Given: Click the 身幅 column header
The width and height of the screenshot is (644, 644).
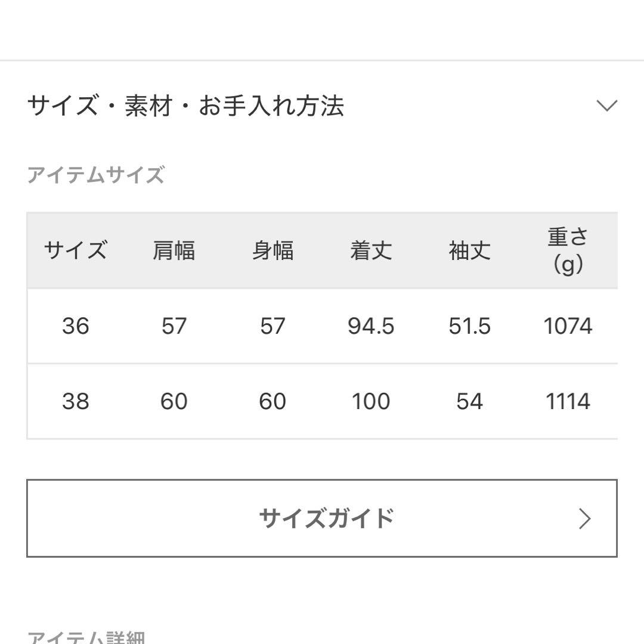Looking at the screenshot, I should click(272, 251).
